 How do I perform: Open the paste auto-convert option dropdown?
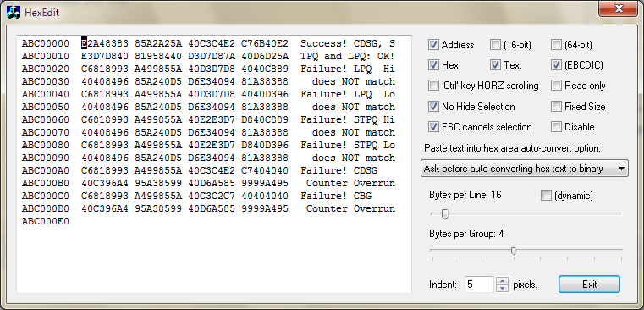(525, 169)
